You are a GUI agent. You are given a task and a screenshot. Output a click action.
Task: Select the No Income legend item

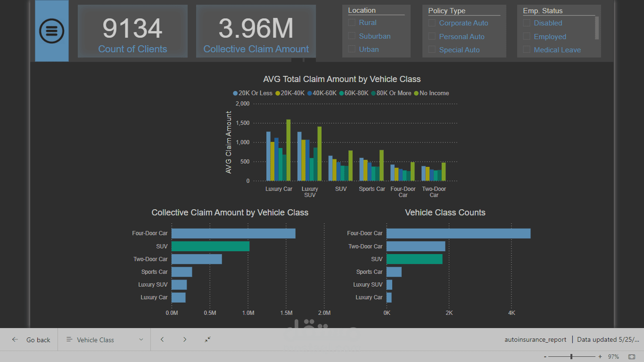(431, 93)
